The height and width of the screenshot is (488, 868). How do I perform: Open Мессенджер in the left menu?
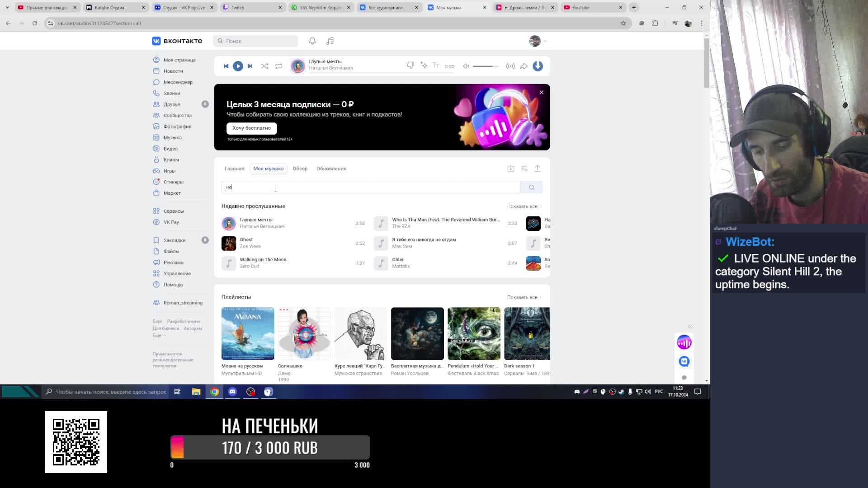coord(178,82)
